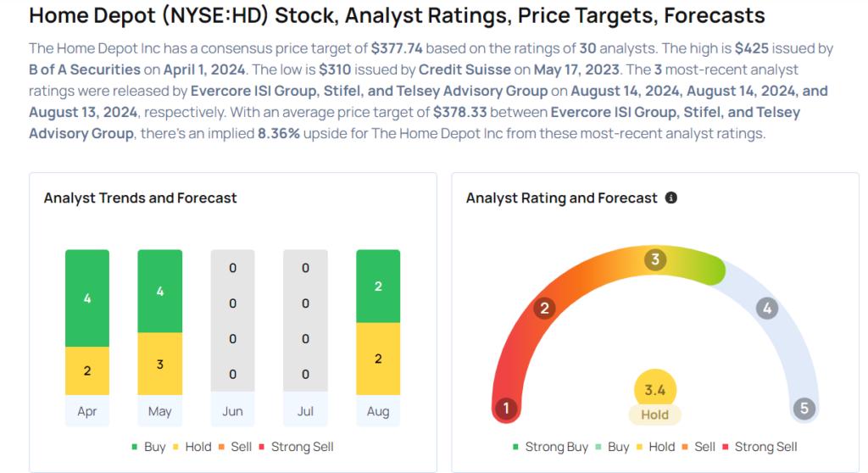
Task: Click the green Buy segment of May bar
Action: 160,292
